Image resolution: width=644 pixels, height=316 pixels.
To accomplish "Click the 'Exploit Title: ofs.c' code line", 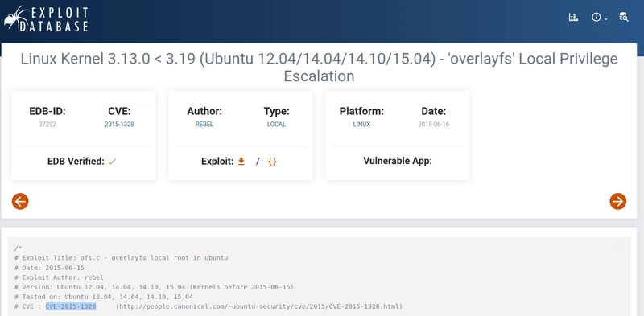I will tap(122, 258).
